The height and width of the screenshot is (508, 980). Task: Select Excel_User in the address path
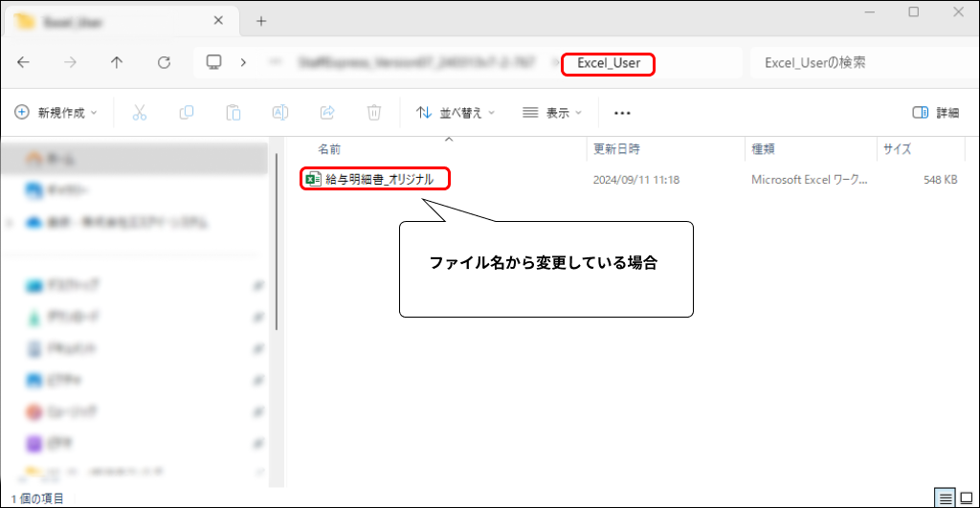(608, 63)
